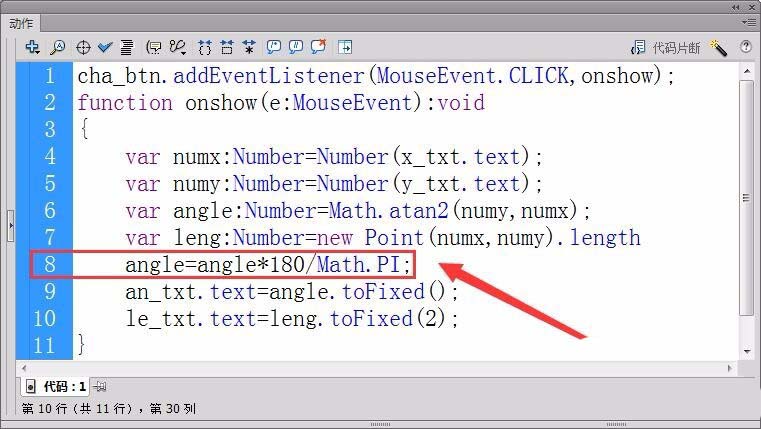This screenshot has width=761, height=429.
Task: Click 'new Point' on line 7
Action: pyautogui.click(x=370, y=238)
